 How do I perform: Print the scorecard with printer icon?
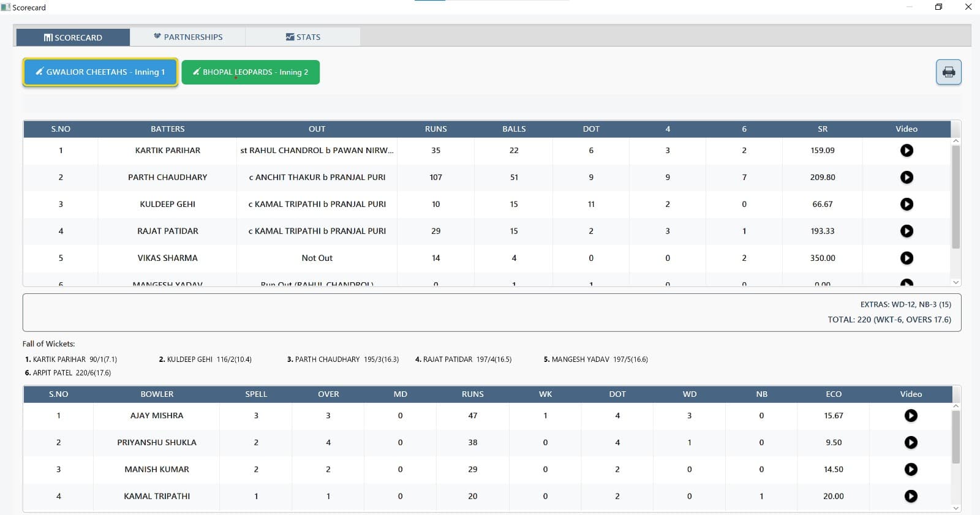coord(948,72)
